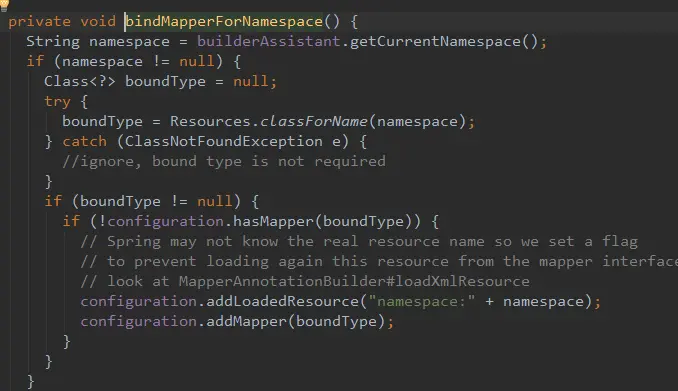Click classForName italic method call
Viewport: 678px width, 391px height.
coord(313,121)
